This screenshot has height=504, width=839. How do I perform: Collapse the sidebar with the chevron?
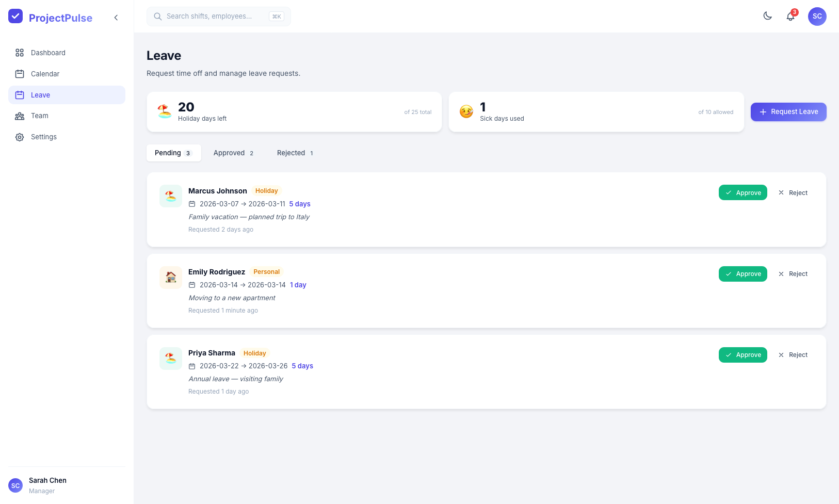pos(116,18)
